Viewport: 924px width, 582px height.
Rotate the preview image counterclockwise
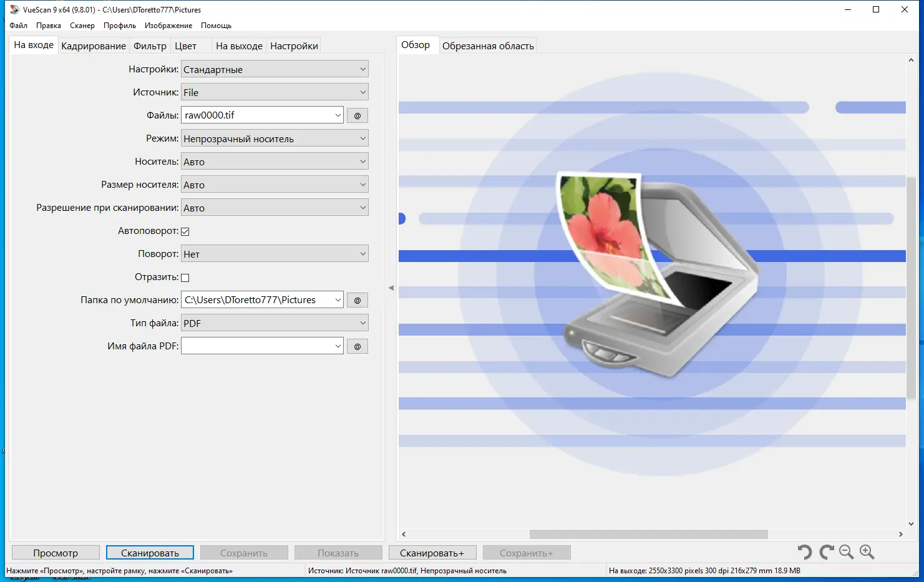[x=804, y=551]
